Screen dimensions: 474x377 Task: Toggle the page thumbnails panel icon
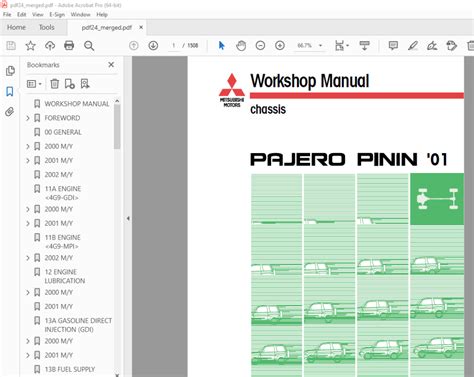[x=10, y=70]
